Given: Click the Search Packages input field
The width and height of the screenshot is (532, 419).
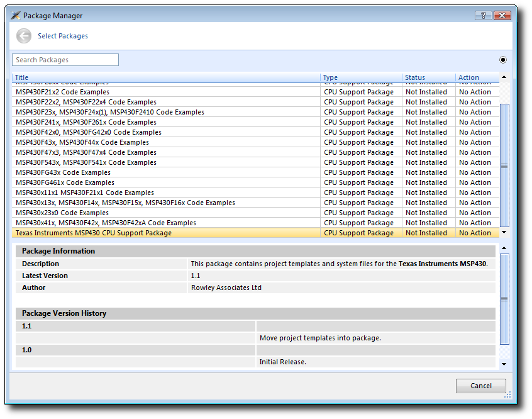Looking at the screenshot, I should (65, 60).
